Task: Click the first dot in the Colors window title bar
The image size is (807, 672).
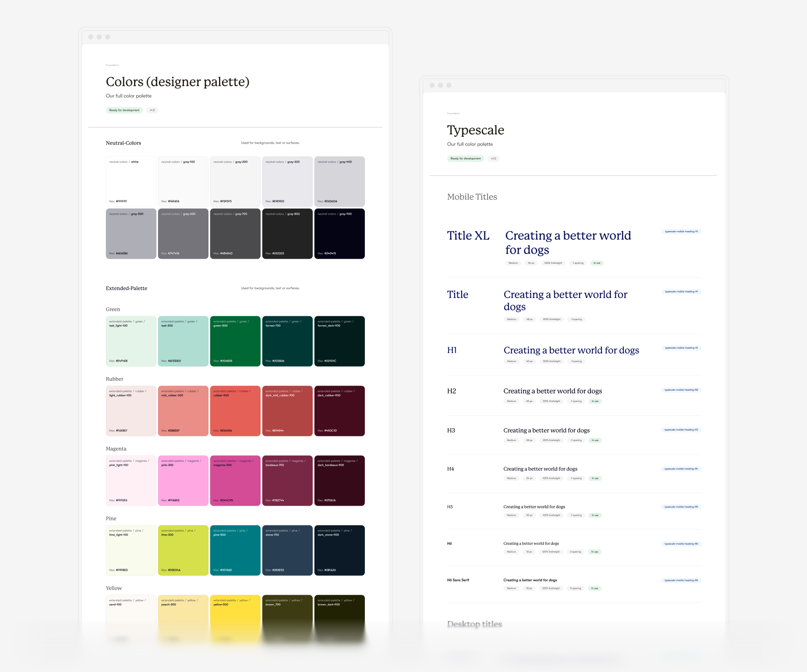Action: [91, 37]
